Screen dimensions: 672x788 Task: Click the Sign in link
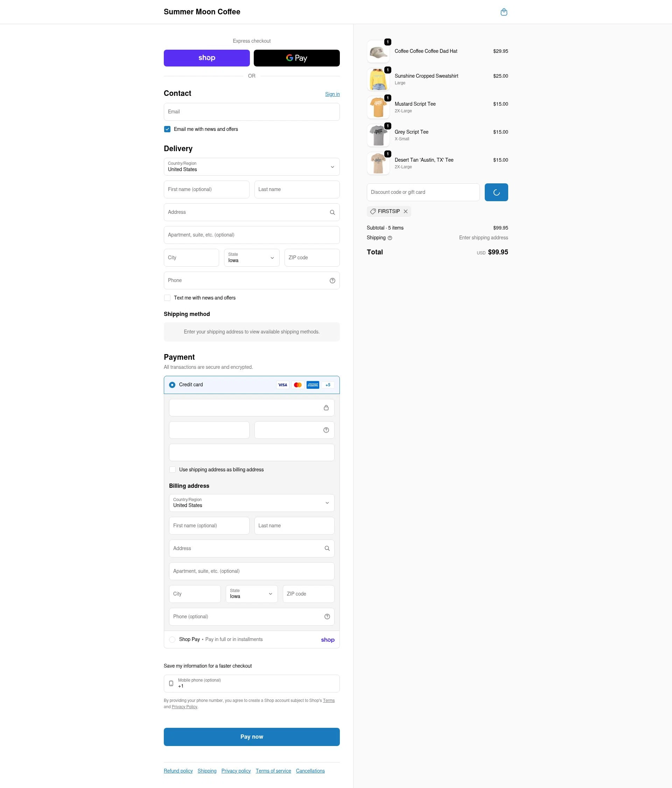tap(332, 94)
